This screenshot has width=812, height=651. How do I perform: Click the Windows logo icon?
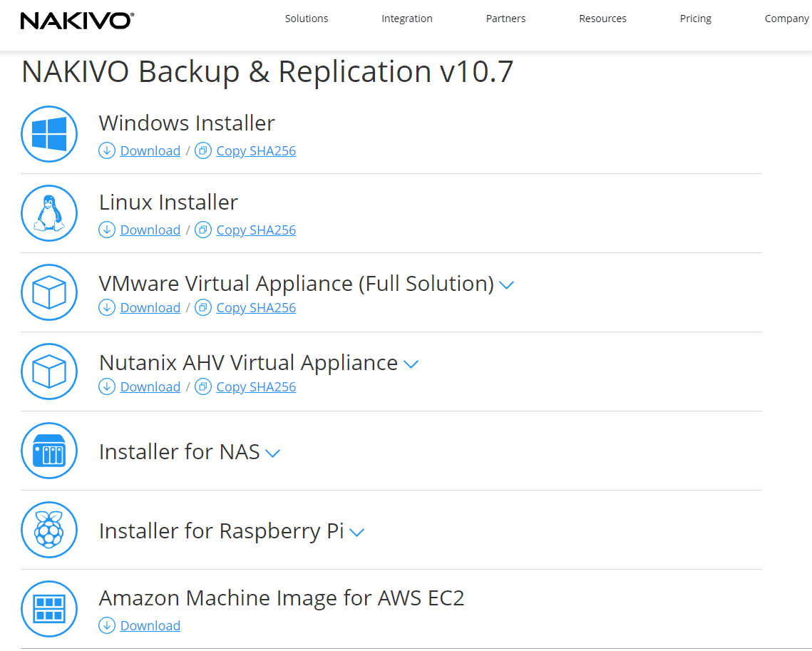(48, 134)
